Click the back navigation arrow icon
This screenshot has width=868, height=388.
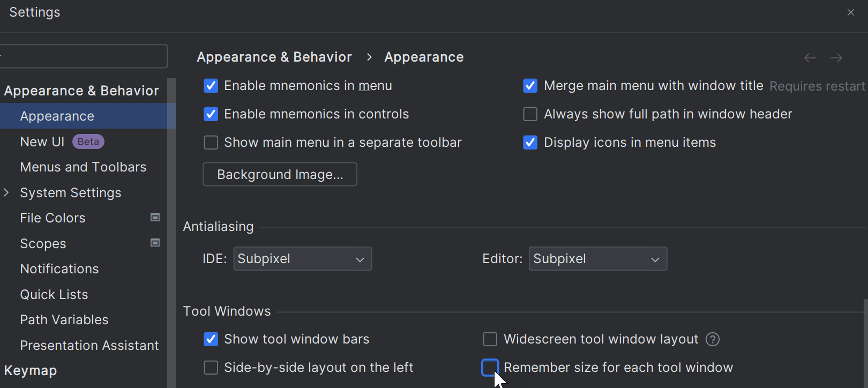click(x=810, y=58)
